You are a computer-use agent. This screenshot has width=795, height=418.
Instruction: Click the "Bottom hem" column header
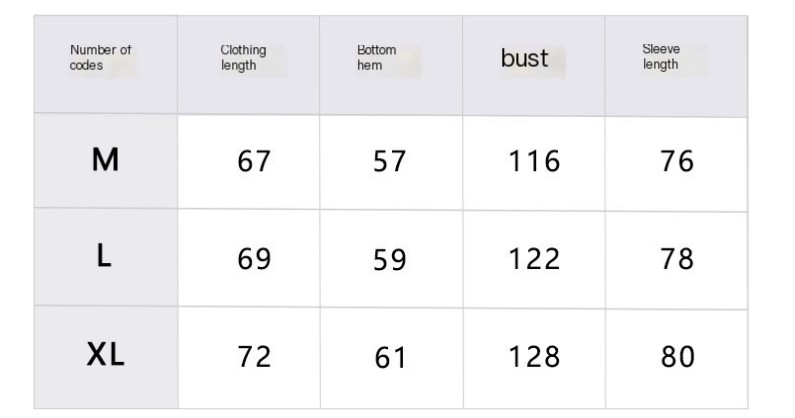tap(376, 58)
